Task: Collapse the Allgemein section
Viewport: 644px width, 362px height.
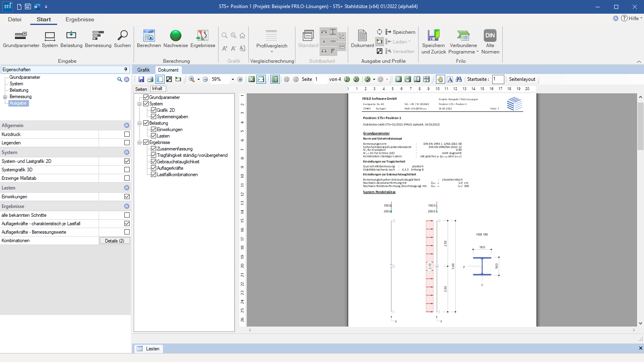Action: click(126, 125)
